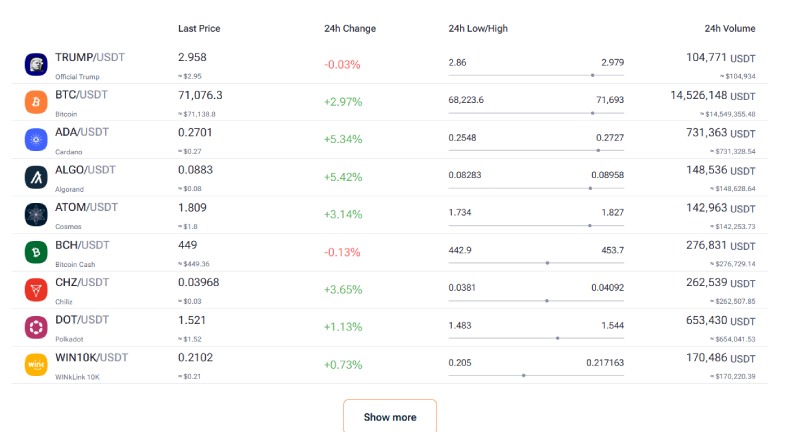Open the ADA/USDT pair link

82,132
